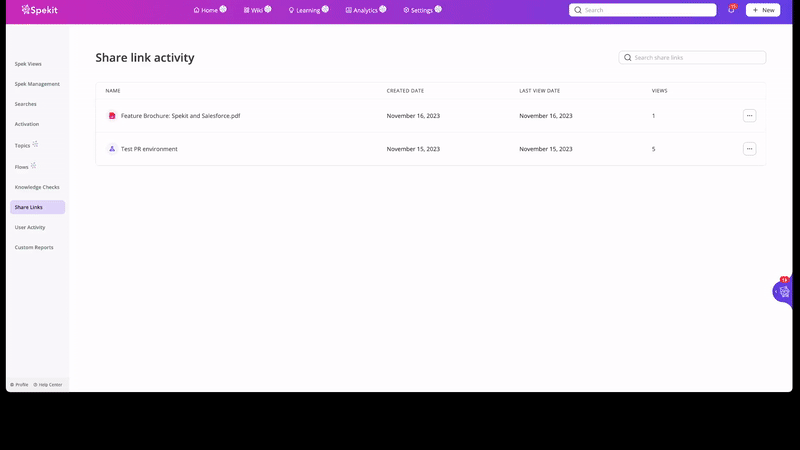Click views count 5

654,149
